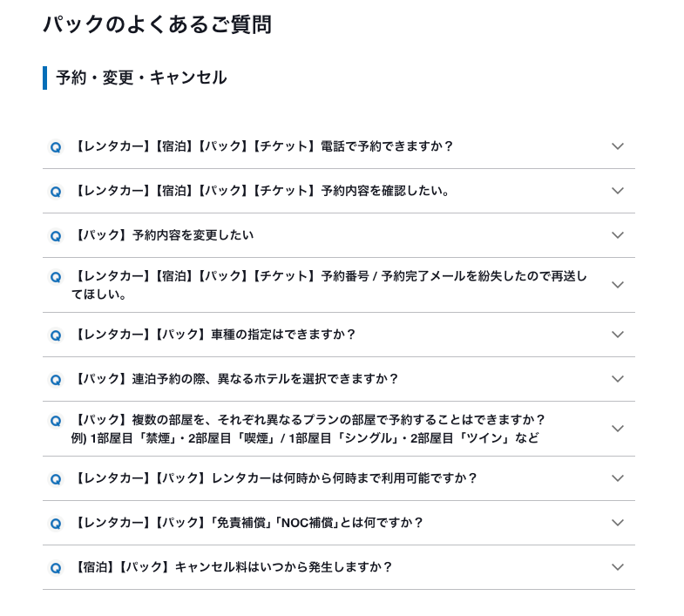This screenshot has width=684, height=616.
Task: Expand chevron for 電話で予約できますか
Action: 617,146
